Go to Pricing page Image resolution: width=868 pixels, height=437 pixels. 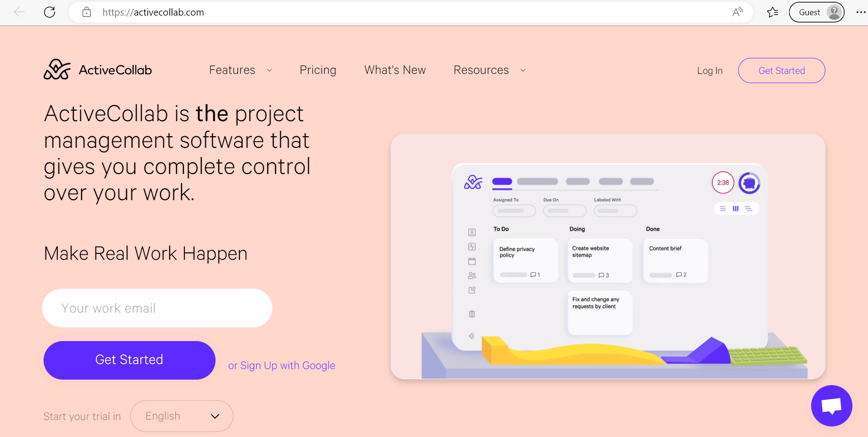point(318,70)
